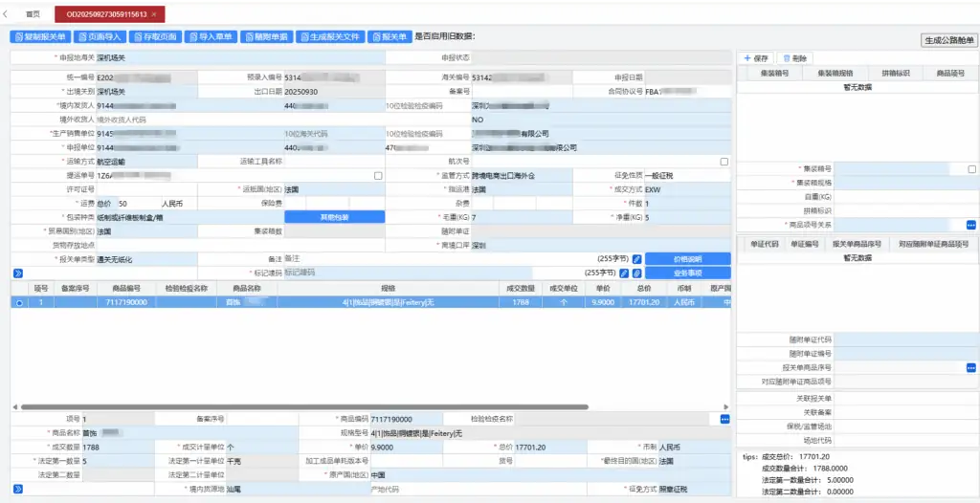The height and width of the screenshot is (503, 980).
Task: Click the 17701.20 cell in goods row
Action: click(x=646, y=302)
